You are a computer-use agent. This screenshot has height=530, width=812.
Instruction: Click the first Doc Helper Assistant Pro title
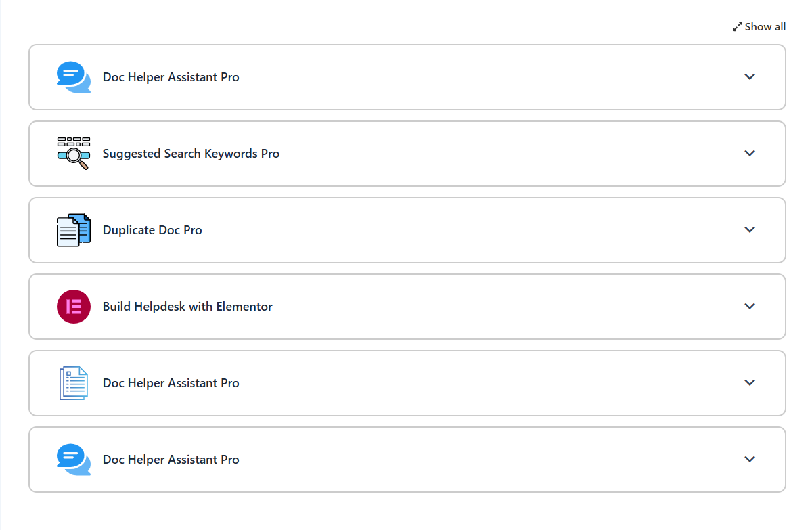point(171,77)
